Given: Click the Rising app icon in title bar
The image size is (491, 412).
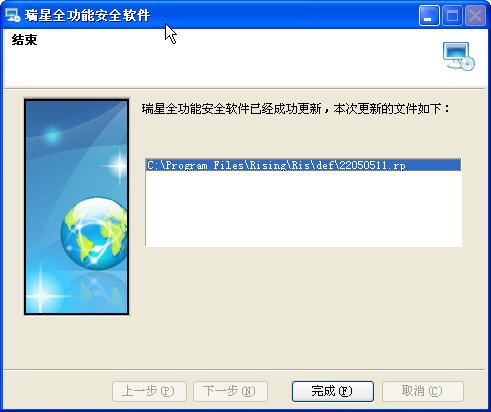Looking at the screenshot, I should click(x=13, y=15).
